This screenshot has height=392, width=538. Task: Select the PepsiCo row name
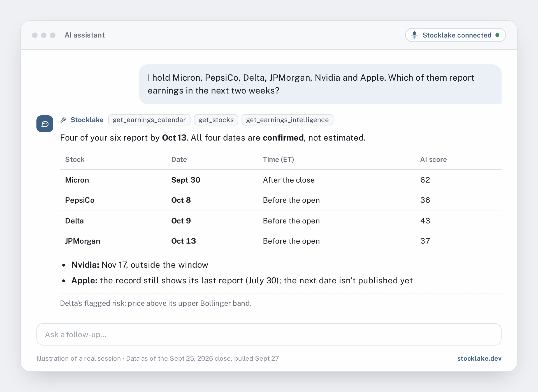(80, 200)
